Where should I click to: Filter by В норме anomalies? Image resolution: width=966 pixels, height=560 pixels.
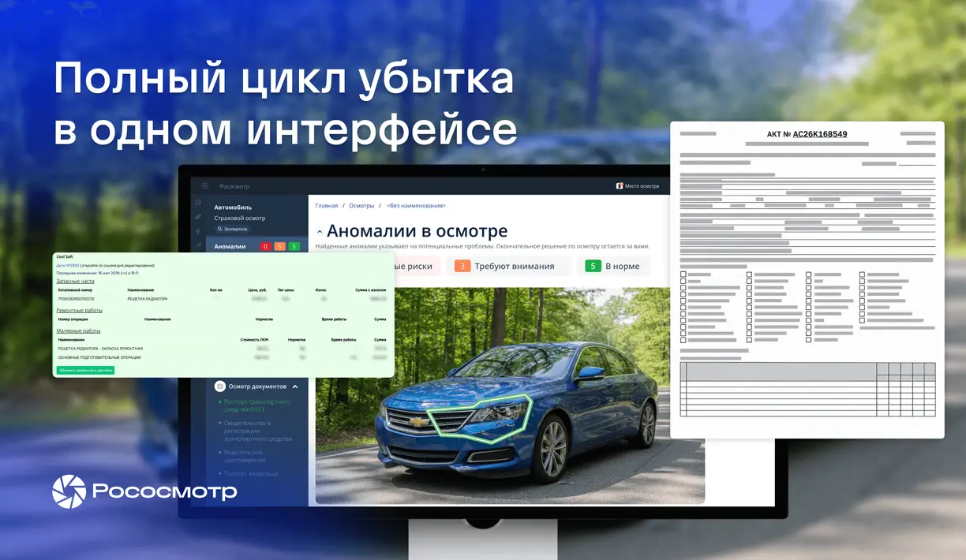pos(613,266)
